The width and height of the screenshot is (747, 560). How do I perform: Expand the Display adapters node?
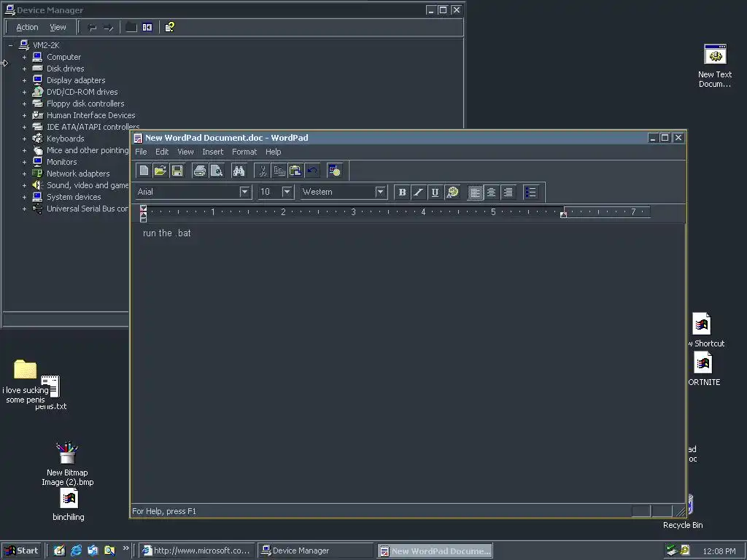point(24,80)
